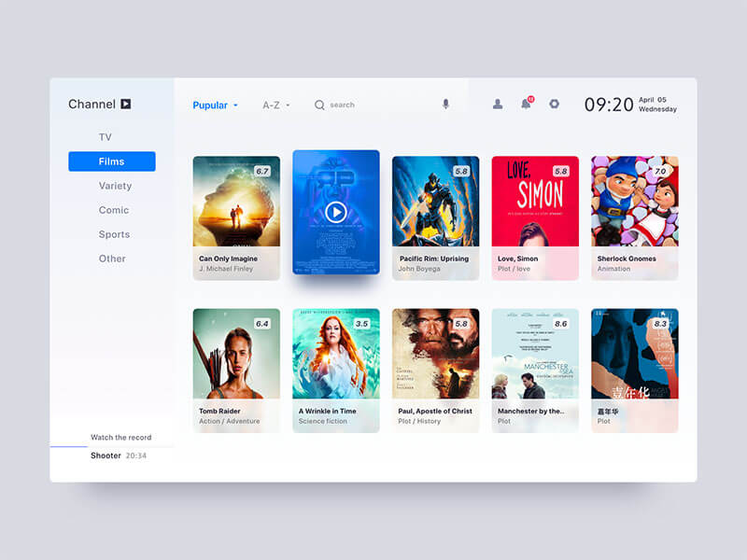747x560 pixels.
Task: Click the Tomb Raider title text
Action: click(x=219, y=411)
